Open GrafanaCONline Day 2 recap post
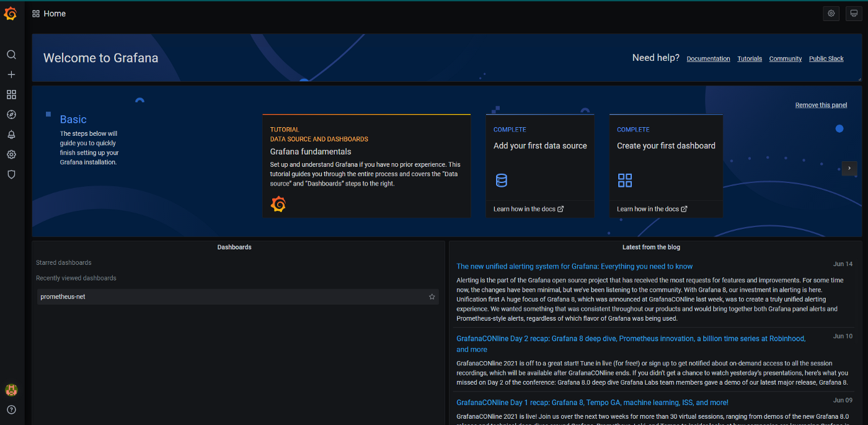Screen dimensions: 868x425 tap(631, 344)
